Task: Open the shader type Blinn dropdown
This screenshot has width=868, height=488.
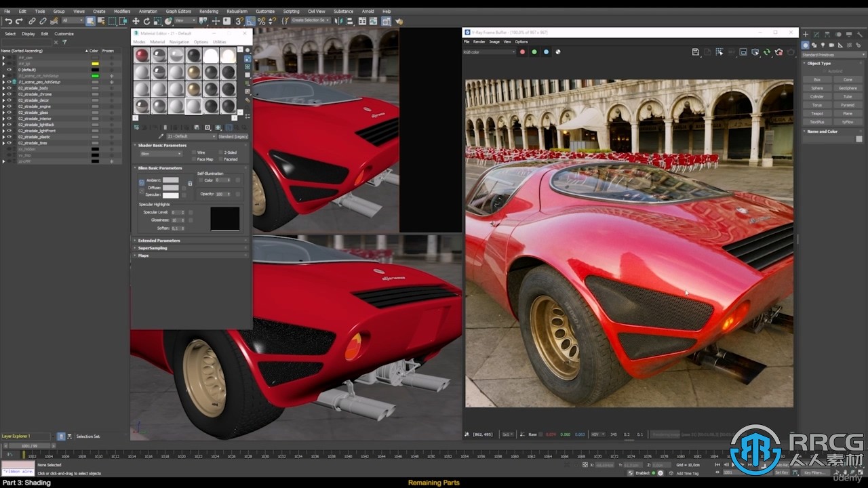Action: (x=161, y=154)
